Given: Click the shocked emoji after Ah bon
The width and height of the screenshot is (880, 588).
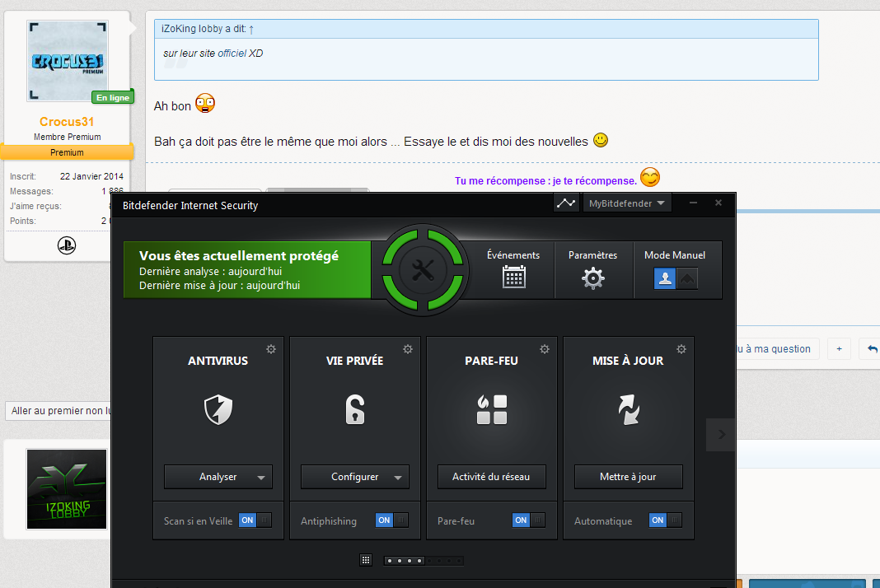Looking at the screenshot, I should pos(205,103).
